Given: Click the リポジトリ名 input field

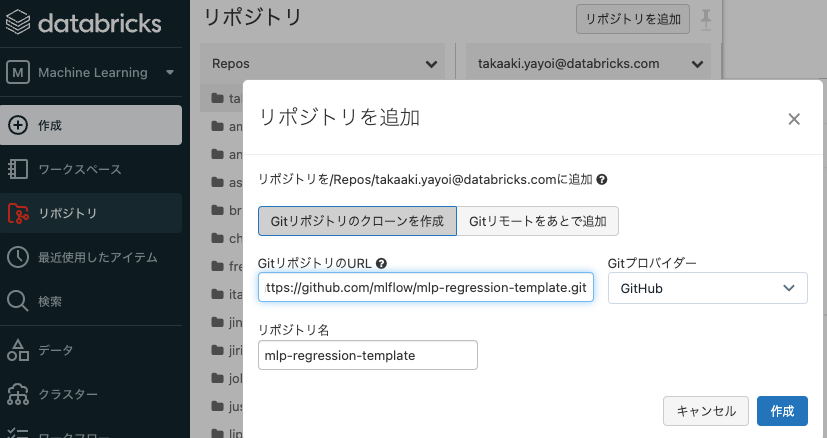Looking at the screenshot, I should 368,355.
